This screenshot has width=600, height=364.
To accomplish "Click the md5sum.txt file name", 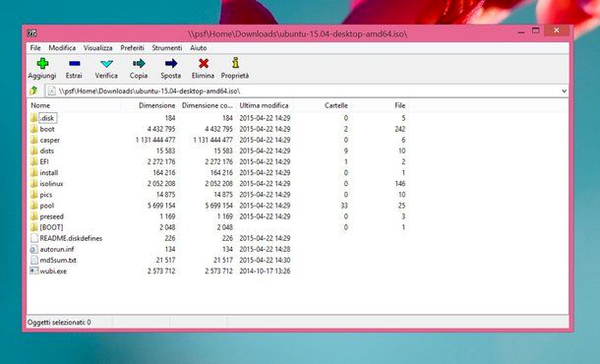I will coord(58,260).
